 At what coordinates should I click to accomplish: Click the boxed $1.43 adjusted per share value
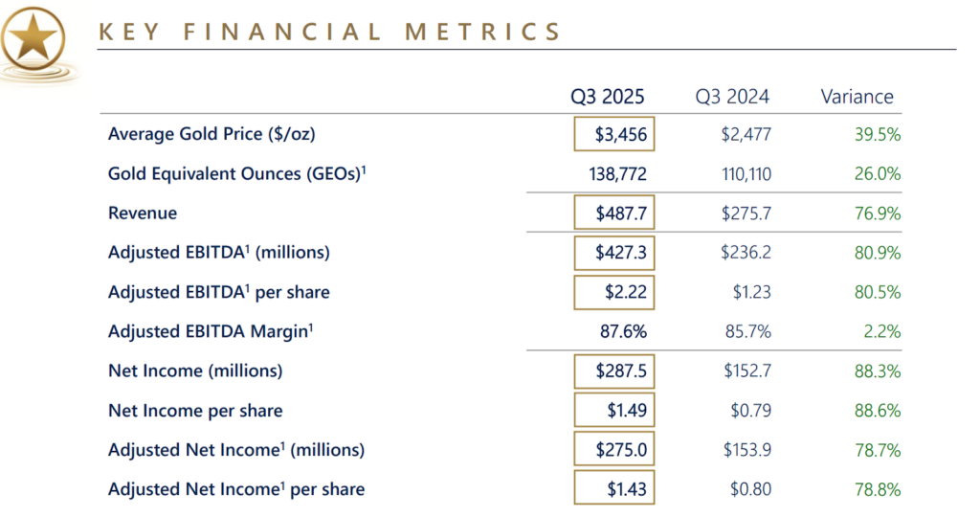tap(613, 489)
